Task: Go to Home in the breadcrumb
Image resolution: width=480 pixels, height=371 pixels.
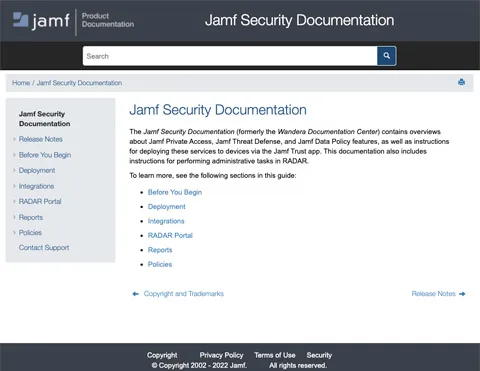Action: (x=21, y=83)
